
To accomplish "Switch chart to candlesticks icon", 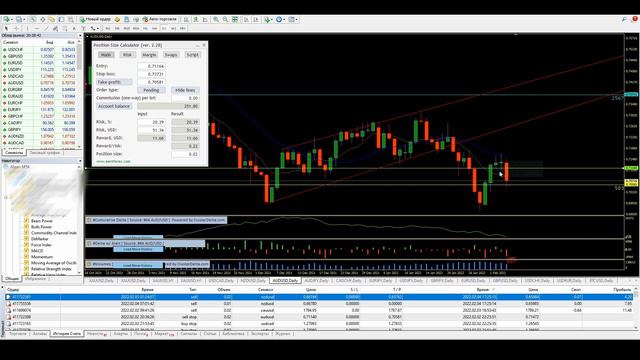I will 196,19.
